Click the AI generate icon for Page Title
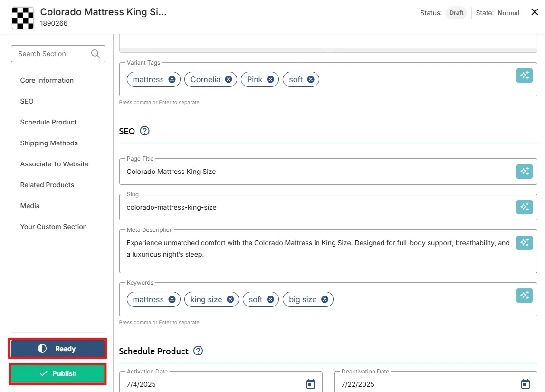The image size is (545, 392). pos(524,172)
